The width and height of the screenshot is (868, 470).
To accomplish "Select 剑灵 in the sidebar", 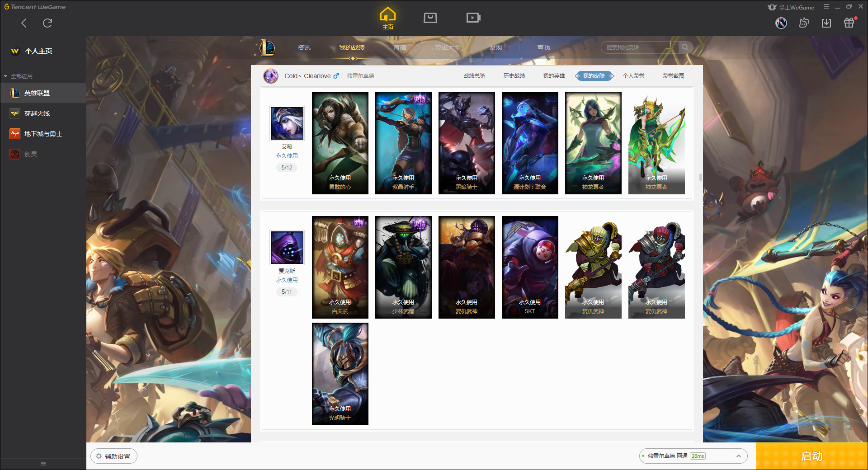I will (43, 154).
